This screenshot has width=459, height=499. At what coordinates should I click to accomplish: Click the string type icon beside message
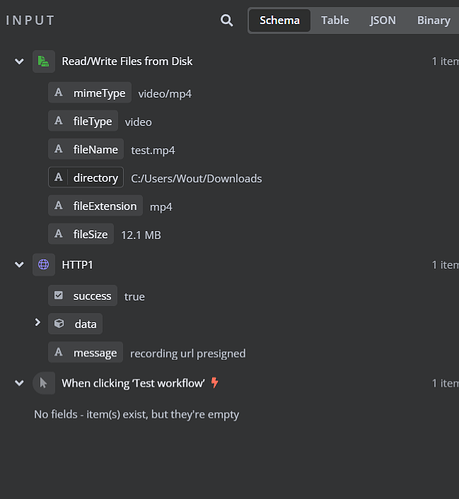[x=59, y=352]
